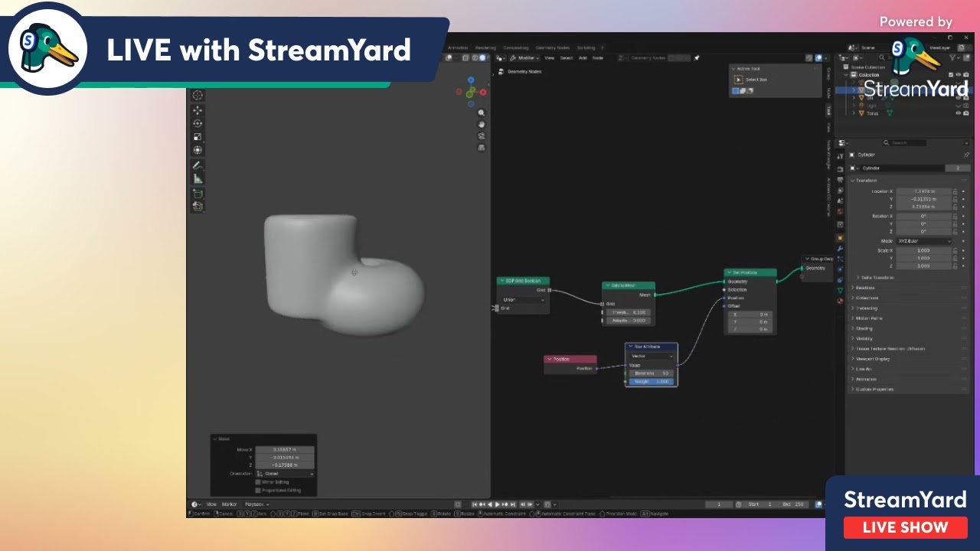Toggle the Collection eye visibility icon
This screenshot has height=551, width=980.
click(958, 75)
